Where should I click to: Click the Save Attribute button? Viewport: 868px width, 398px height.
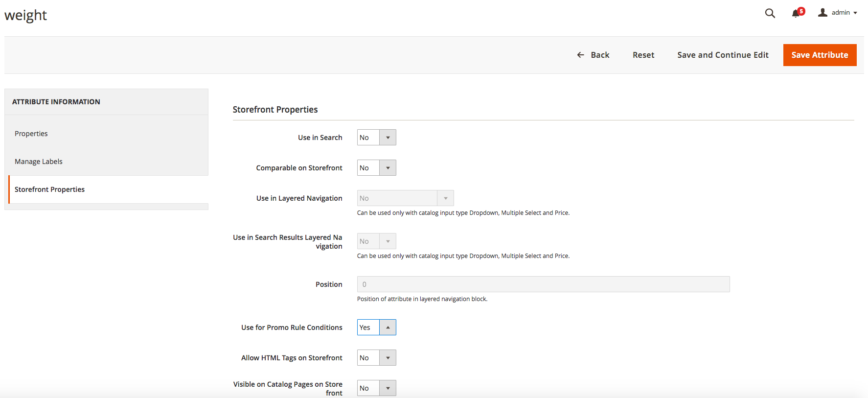820,55
